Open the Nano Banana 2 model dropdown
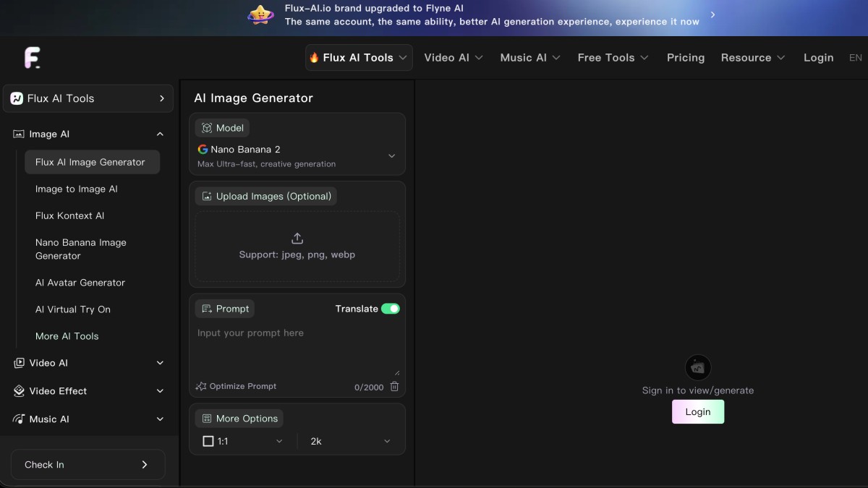868x488 pixels. click(x=297, y=155)
